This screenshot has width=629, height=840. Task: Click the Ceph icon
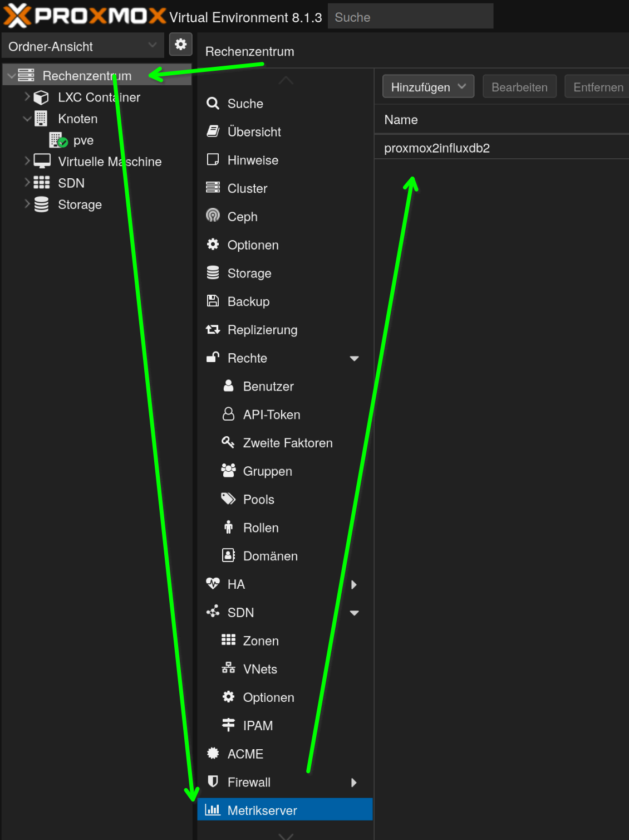213,216
